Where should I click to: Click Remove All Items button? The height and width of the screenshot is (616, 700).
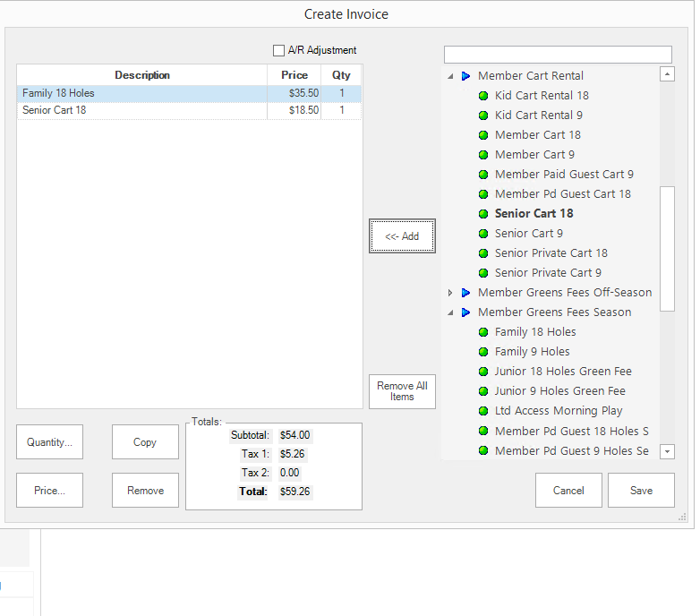point(402,392)
